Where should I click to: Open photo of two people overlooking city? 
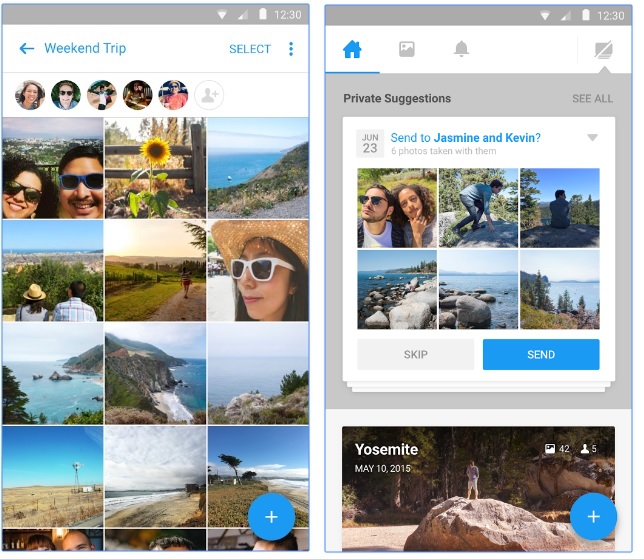(53, 271)
